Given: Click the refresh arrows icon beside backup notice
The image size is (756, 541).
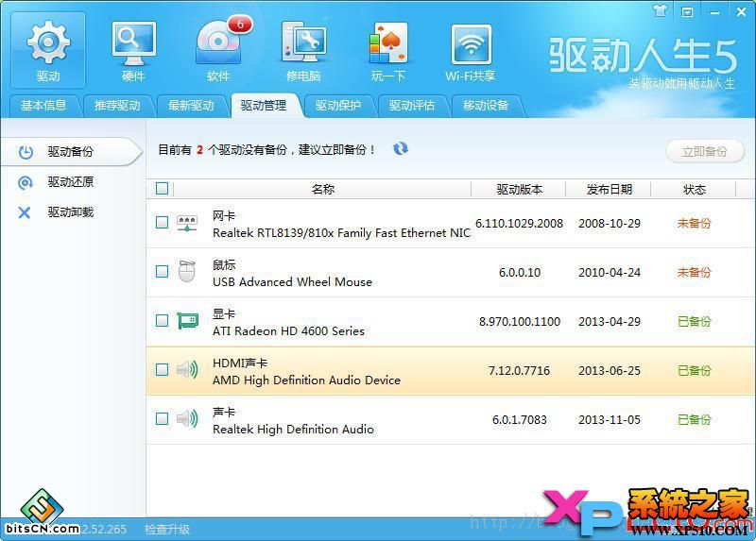Looking at the screenshot, I should click(x=400, y=149).
